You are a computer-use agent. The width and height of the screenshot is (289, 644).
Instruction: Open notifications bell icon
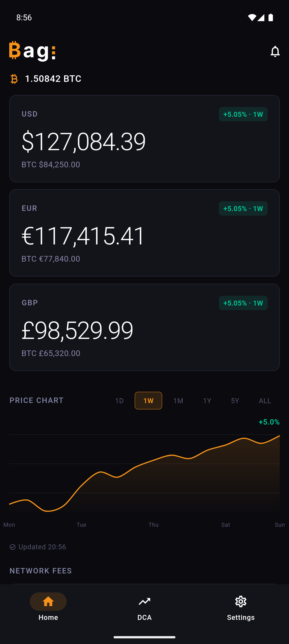[x=275, y=51]
